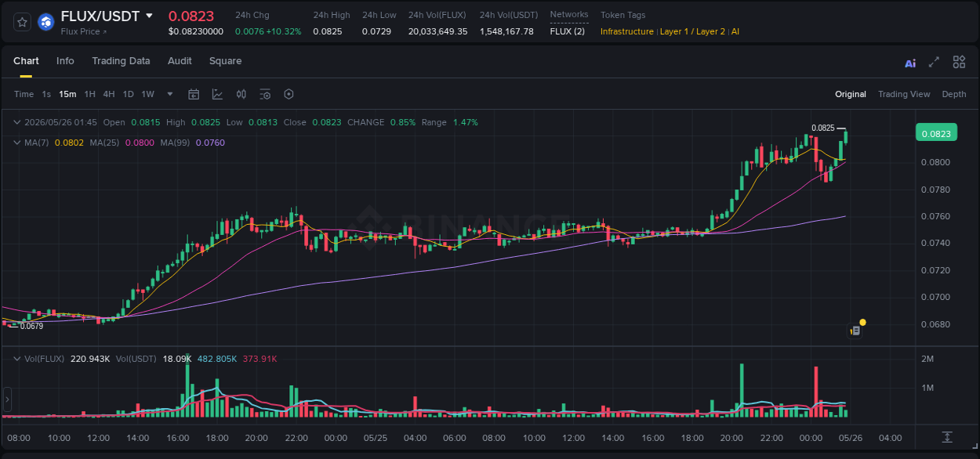Select the Time interval option
980x459 pixels.
[24, 94]
